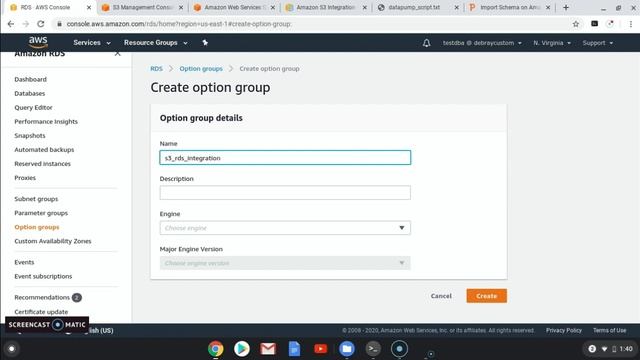Open Databases in the sidebar
The image size is (640, 360).
tap(29, 93)
